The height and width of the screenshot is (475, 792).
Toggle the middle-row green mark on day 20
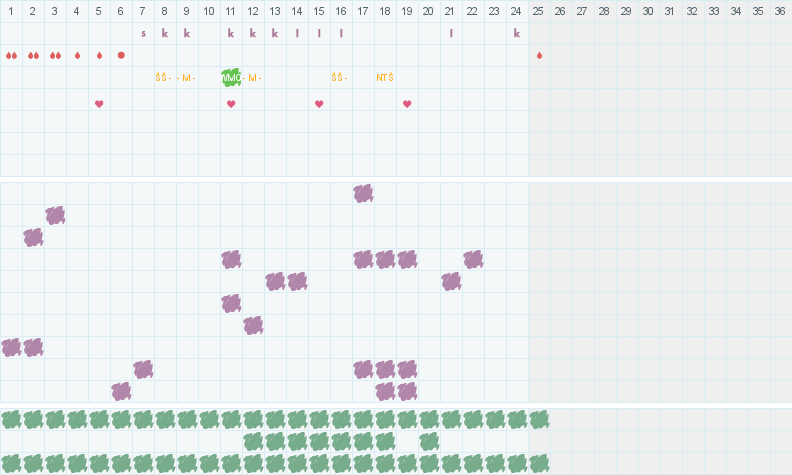pos(429,441)
